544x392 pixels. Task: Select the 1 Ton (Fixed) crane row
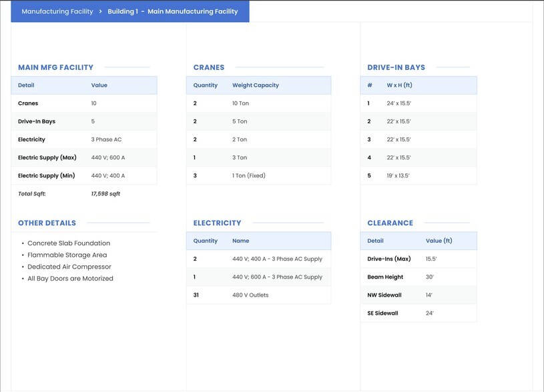(x=258, y=176)
